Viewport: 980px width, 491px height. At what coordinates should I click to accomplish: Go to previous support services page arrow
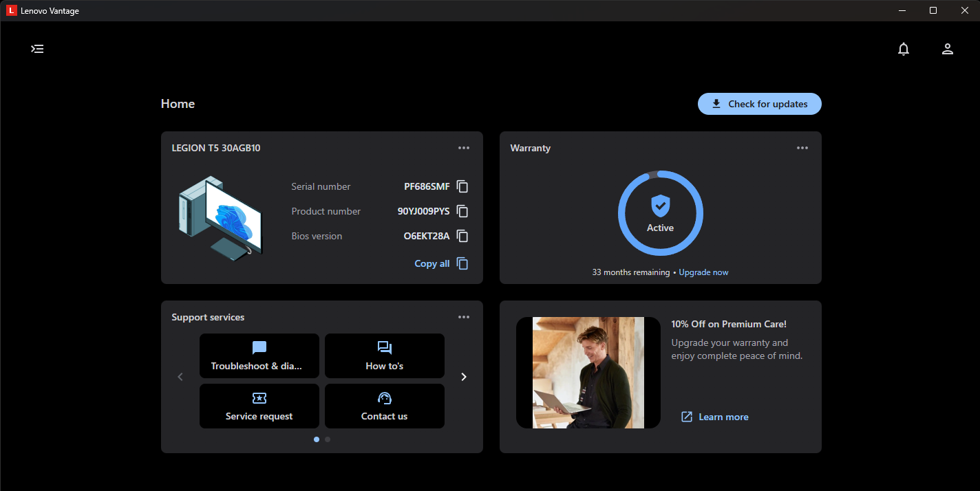180,376
